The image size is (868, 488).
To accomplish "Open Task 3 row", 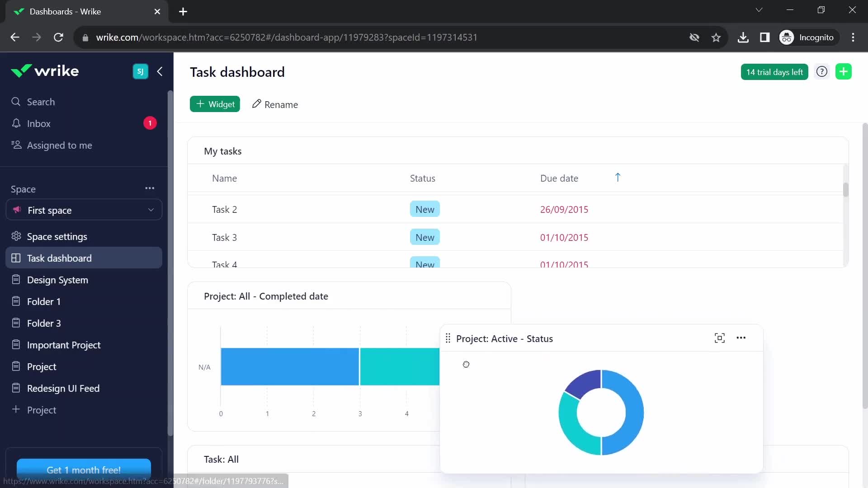I will pos(515,237).
